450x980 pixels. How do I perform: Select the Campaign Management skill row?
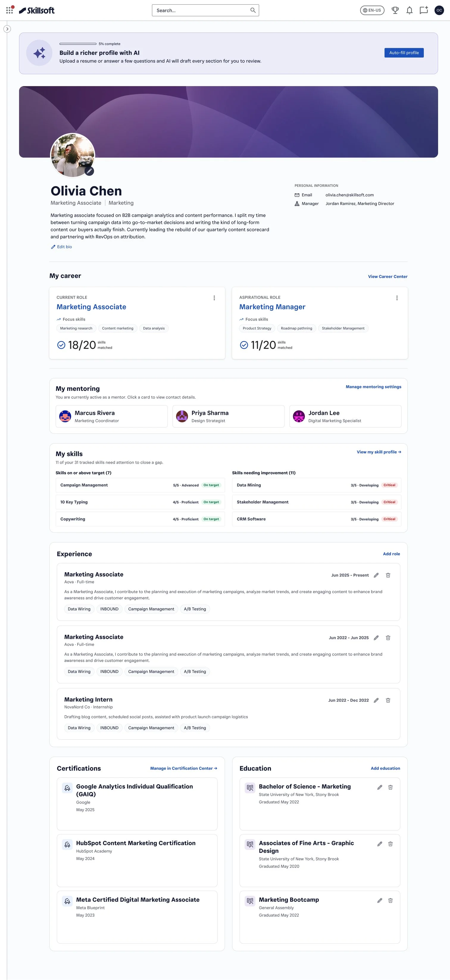point(140,485)
